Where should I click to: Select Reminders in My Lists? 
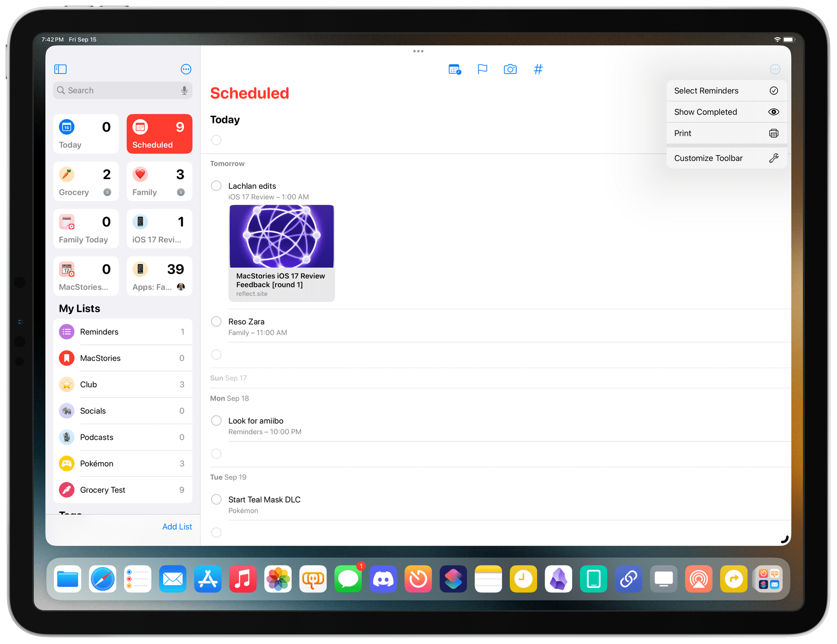[x=123, y=332]
